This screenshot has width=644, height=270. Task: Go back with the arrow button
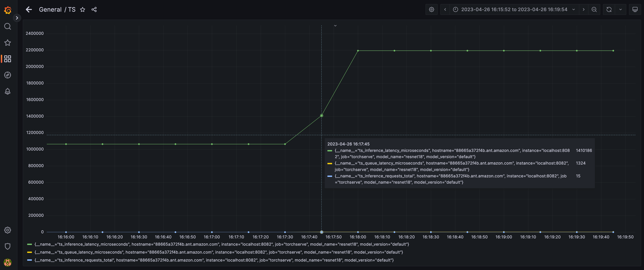point(29,9)
